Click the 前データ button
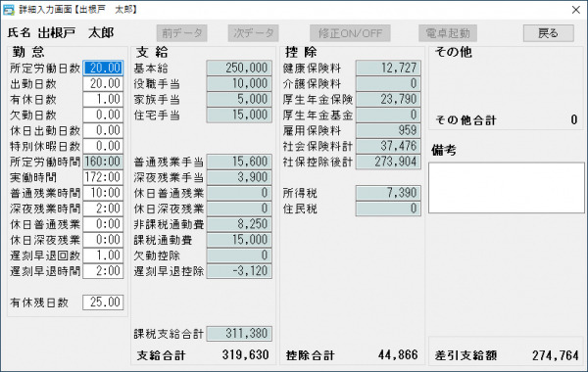This screenshot has height=372, width=588. pos(182,33)
